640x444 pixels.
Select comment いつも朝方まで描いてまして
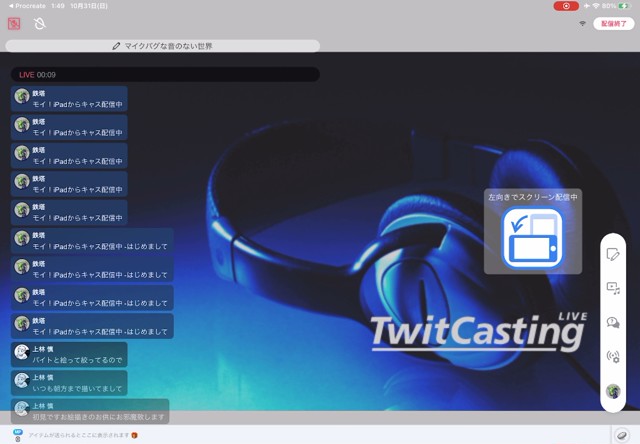pyautogui.click(x=69, y=383)
